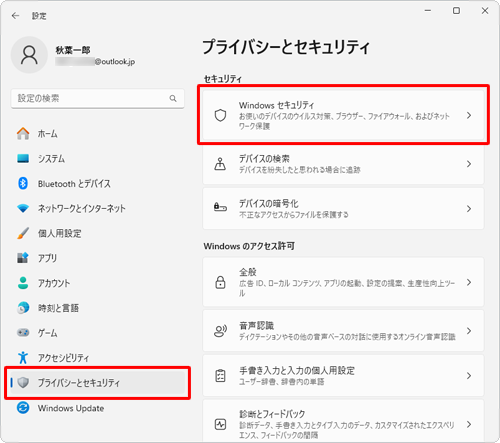Viewport: 500px width, 443px height.
Task: Open 全般 row chevron arrow
Action: pos(469,282)
